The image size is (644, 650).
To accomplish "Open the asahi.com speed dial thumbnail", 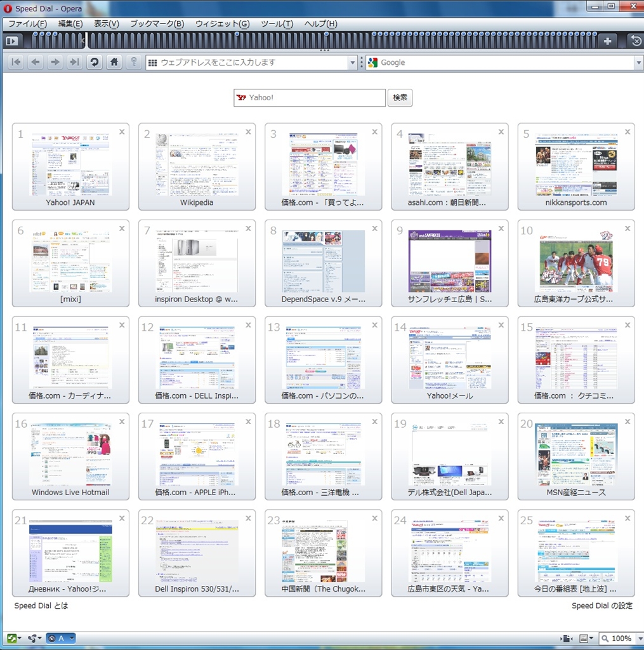I will (450, 164).
